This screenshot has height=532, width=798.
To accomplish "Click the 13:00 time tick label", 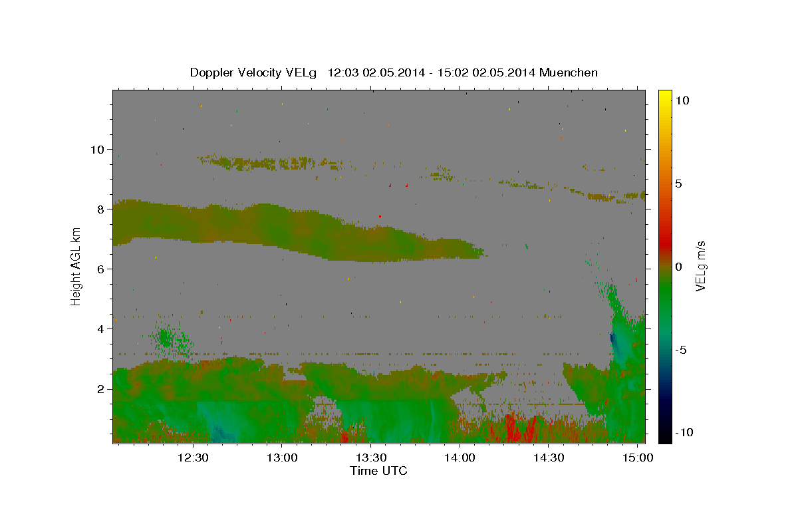I will tap(281, 458).
